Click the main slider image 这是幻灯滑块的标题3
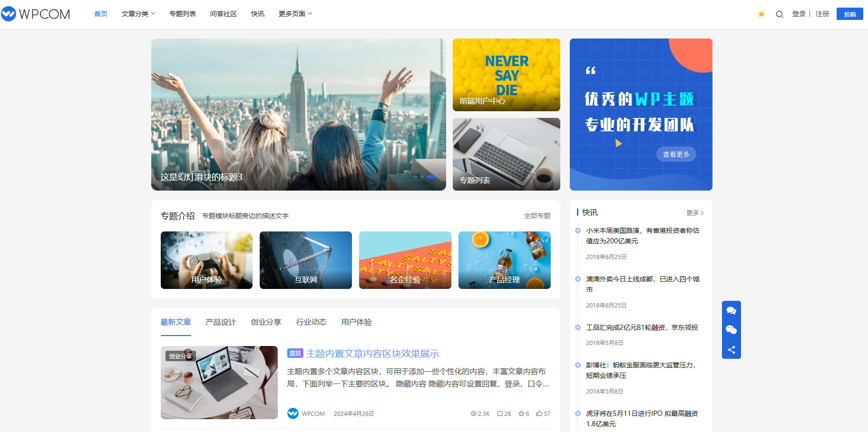This screenshot has width=868, height=432. (x=299, y=115)
